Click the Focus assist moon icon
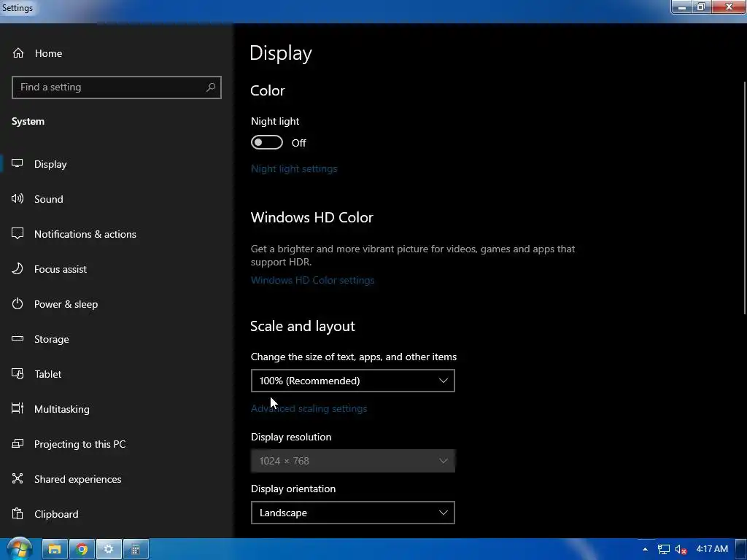747x560 pixels. click(18, 268)
